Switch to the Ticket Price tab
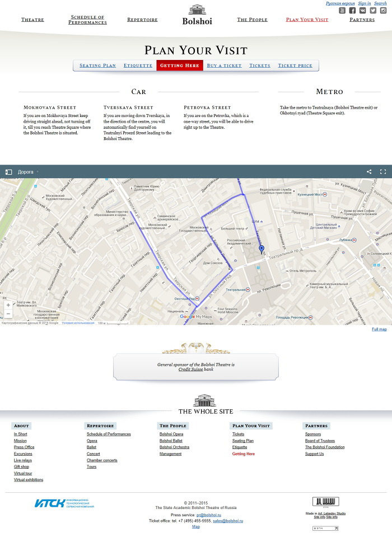 coord(295,66)
